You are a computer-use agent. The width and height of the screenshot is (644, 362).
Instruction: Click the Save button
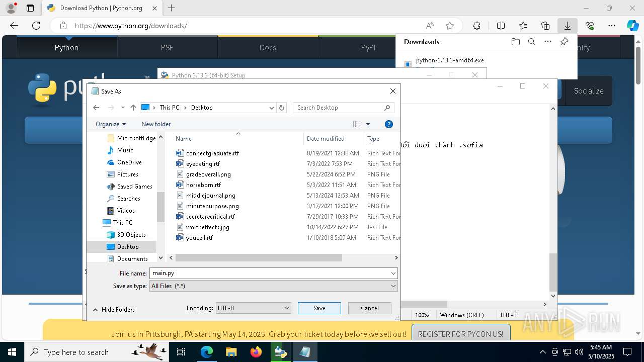[319, 308]
